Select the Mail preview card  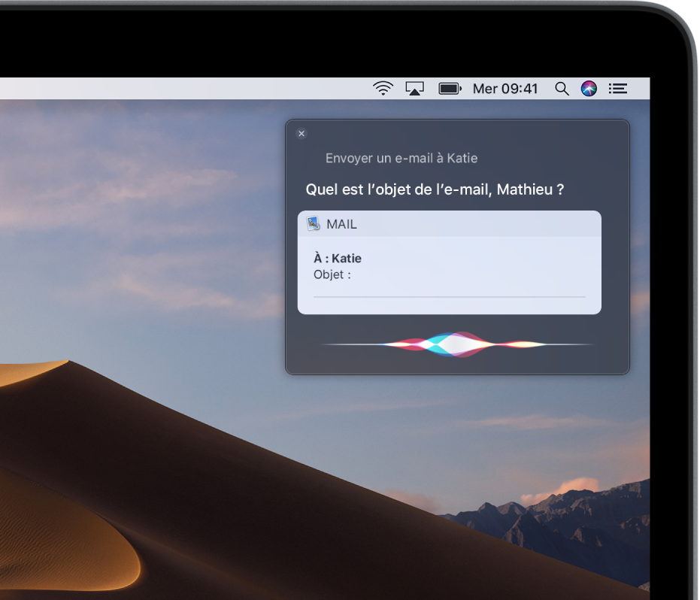click(x=449, y=262)
